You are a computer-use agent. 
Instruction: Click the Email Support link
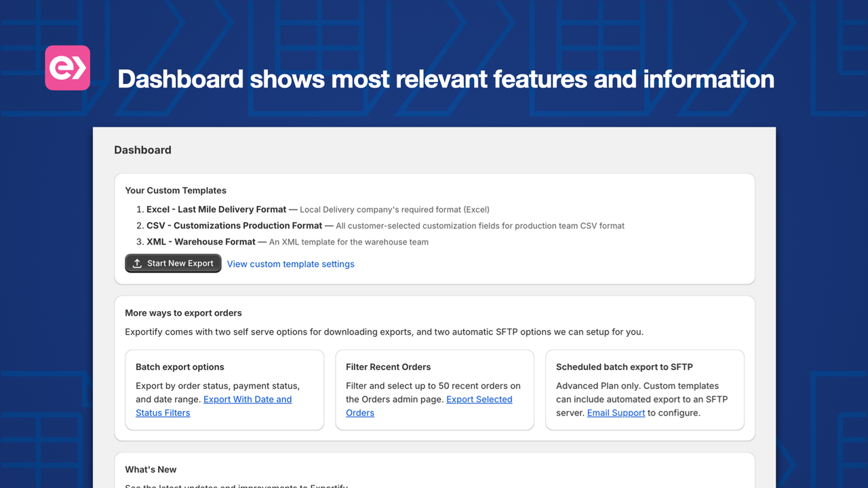pyautogui.click(x=616, y=413)
